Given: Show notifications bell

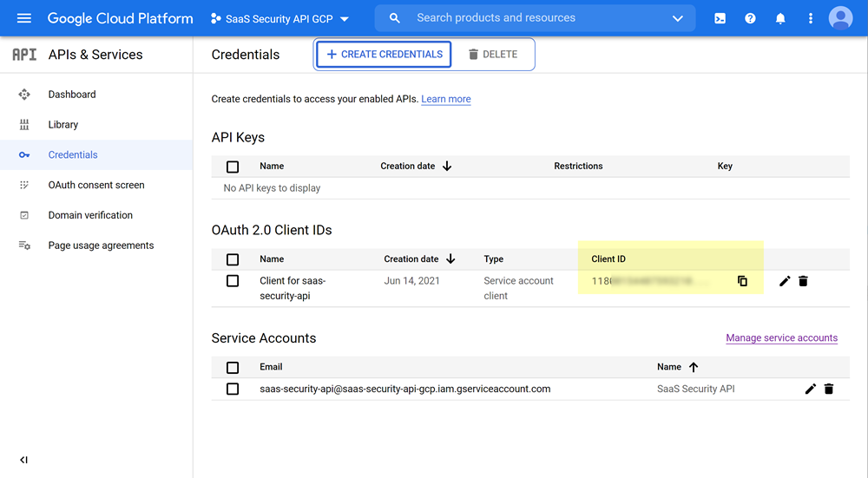Looking at the screenshot, I should tap(780, 18).
